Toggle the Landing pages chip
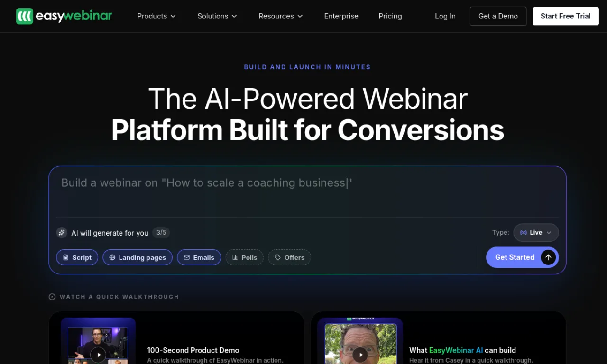Screen dimensions: 607x364 [138, 257]
